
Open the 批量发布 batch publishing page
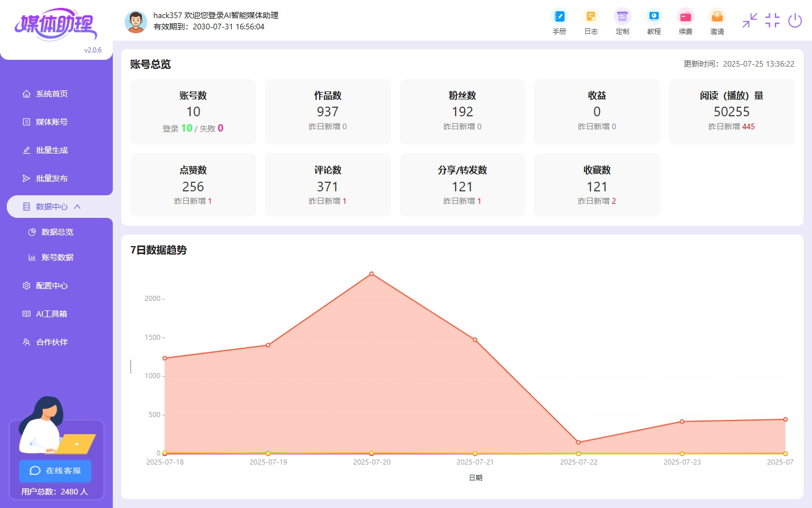[51, 178]
